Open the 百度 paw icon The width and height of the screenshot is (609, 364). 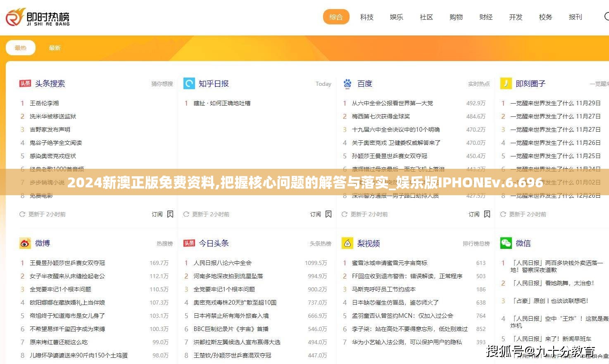(x=347, y=83)
